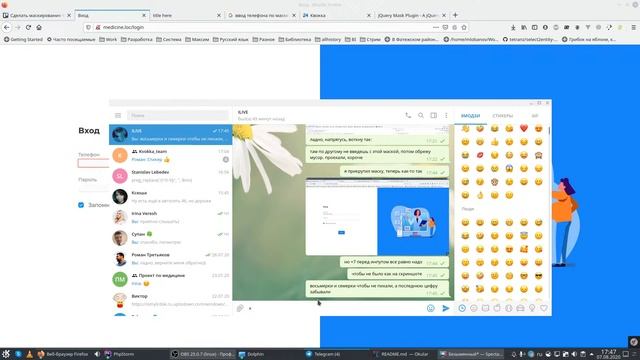Open the taskbar clock showing 17:47
The height and width of the screenshot is (360, 640).
pyautogui.click(x=609, y=354)
